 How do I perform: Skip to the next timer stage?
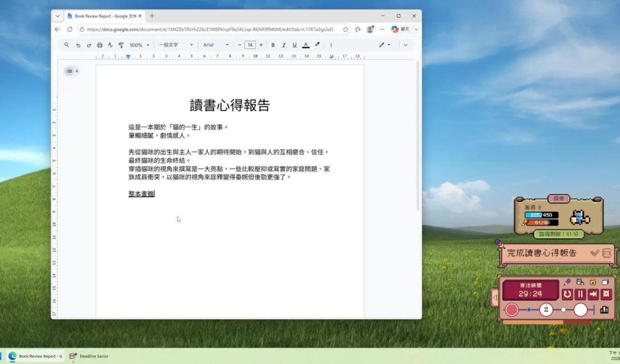point(593,294)
